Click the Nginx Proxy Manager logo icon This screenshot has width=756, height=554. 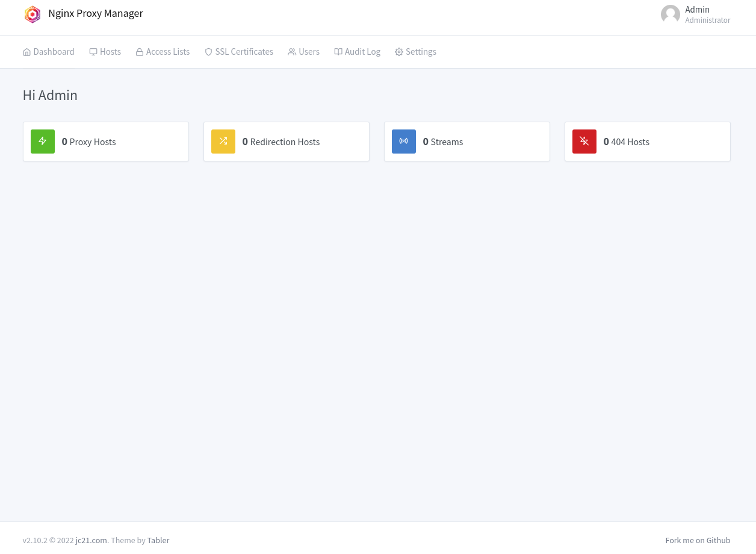[x=33, y=14]
